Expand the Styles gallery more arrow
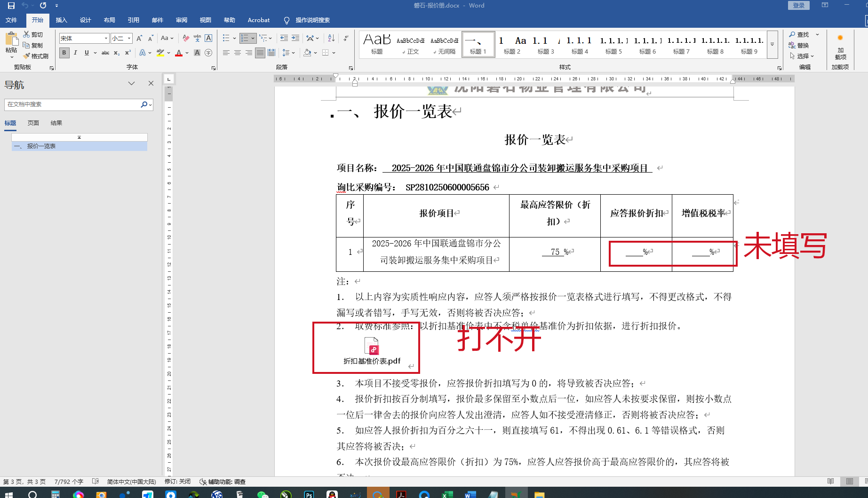The width and height of the screenshot is (868, 498). [772, 45]
